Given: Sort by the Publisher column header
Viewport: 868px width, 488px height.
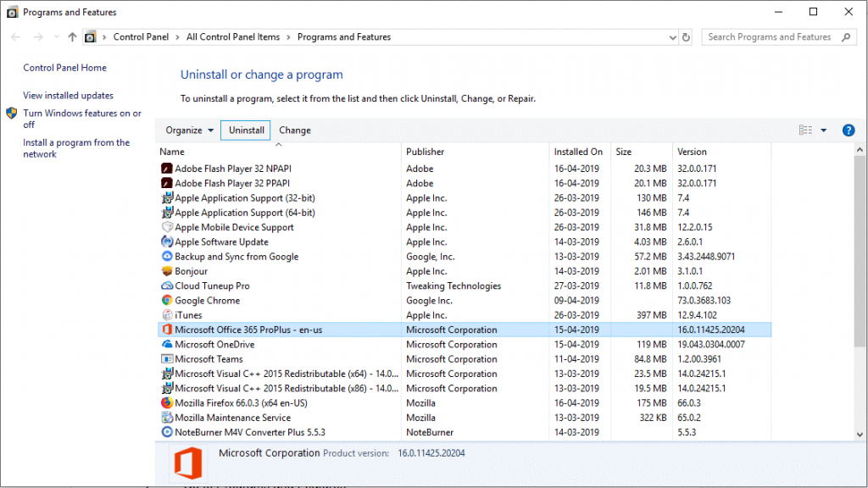Looking at the screenshot, I should click(476, 152).
